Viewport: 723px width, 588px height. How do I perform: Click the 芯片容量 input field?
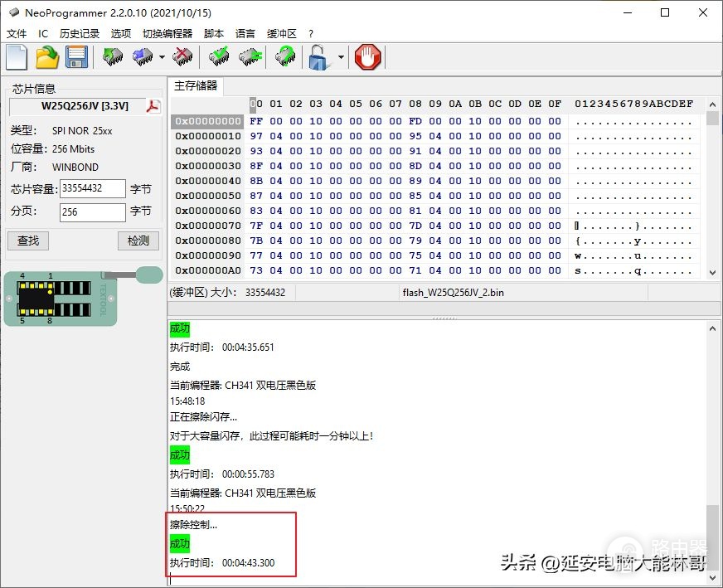click(93, 188)
